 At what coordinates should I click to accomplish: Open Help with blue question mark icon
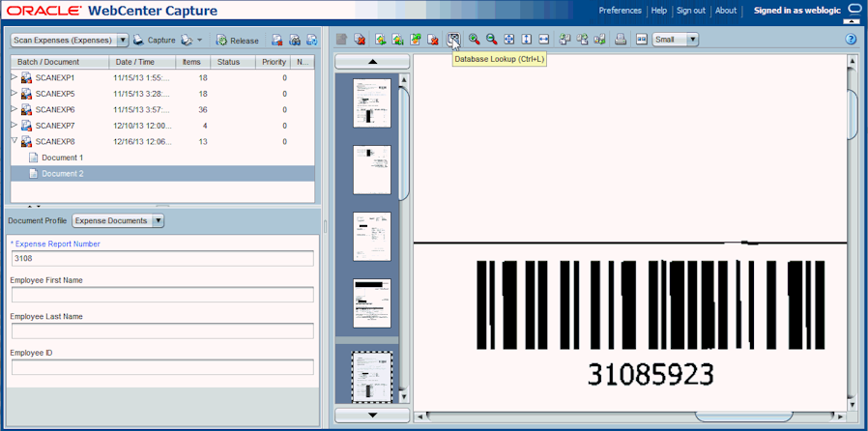click(852, 40)
